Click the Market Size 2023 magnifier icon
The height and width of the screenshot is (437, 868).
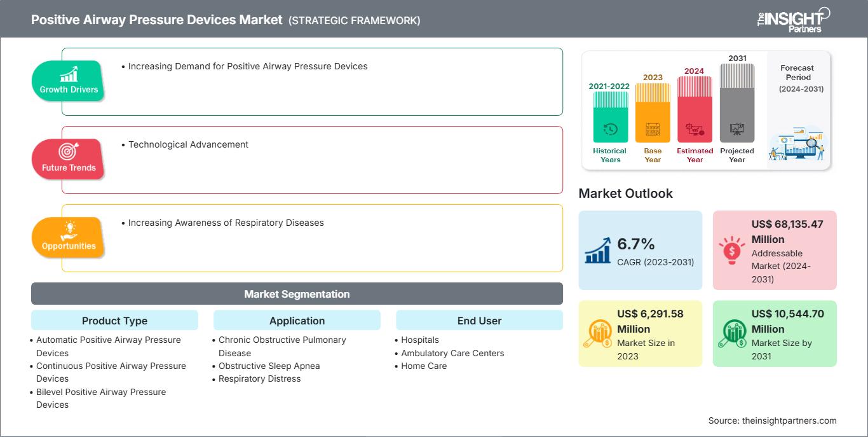point(598,332)
